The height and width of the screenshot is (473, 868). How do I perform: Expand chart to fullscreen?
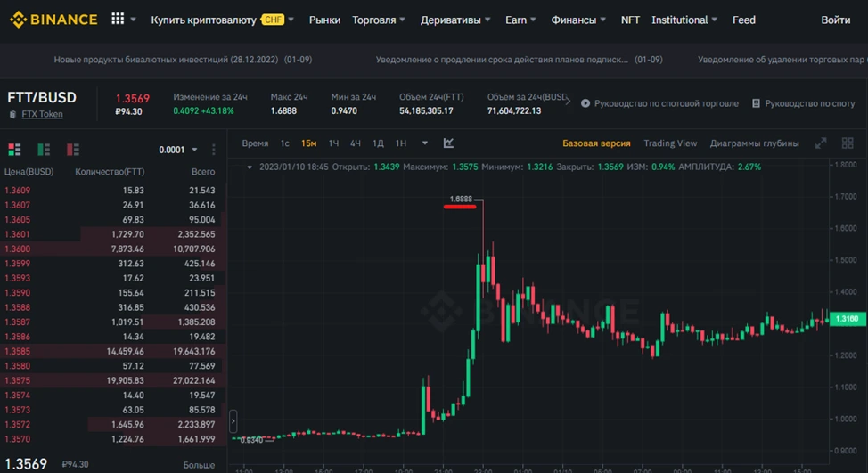coord(821,143)
